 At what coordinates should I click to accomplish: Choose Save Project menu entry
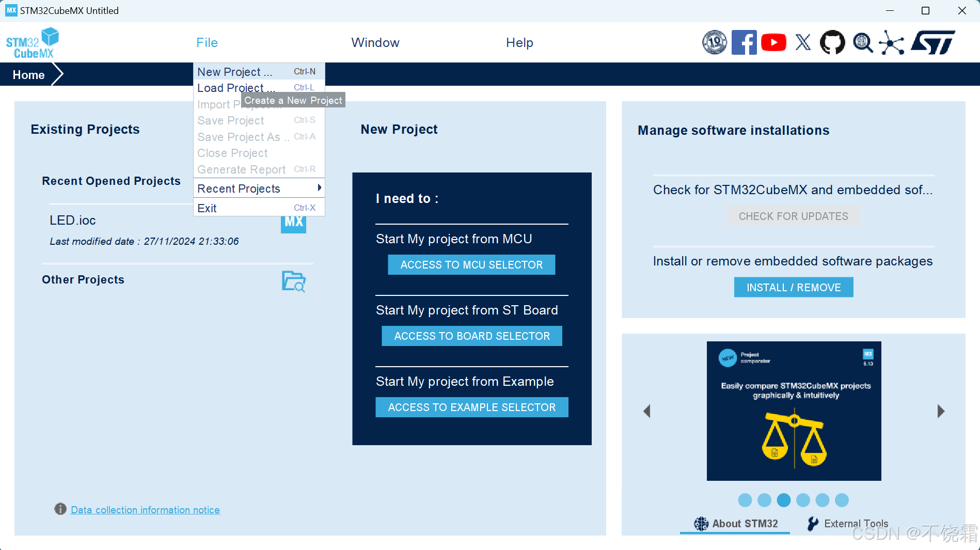click(x=259, y=120)
